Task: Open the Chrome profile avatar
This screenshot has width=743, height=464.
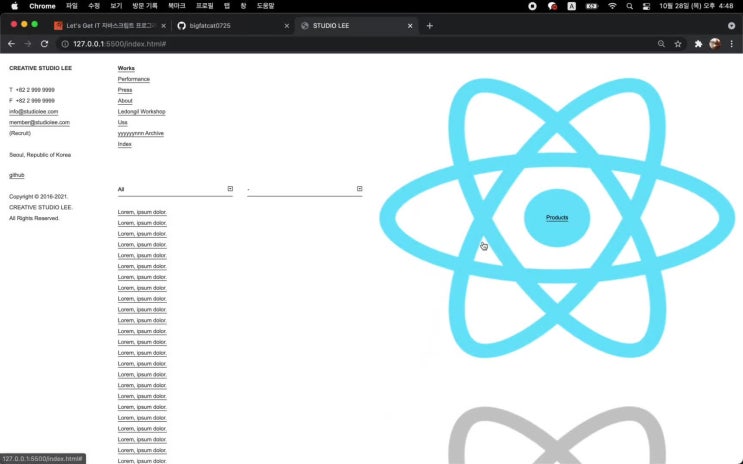Action: (715, 44)
